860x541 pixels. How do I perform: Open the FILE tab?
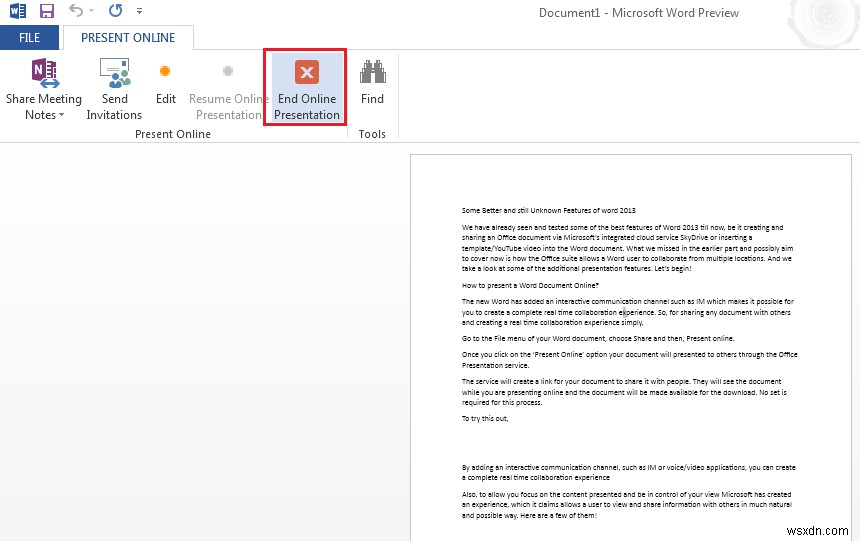point(29,38)
